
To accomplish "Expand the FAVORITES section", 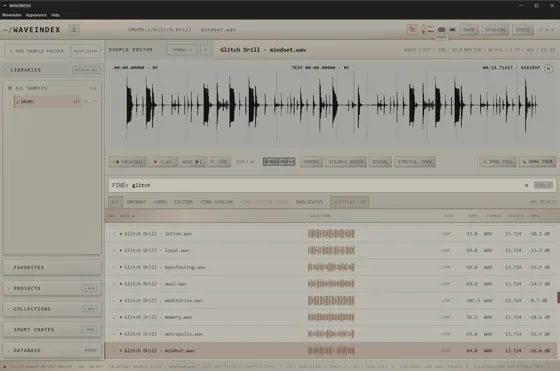I will pos(52,267).
